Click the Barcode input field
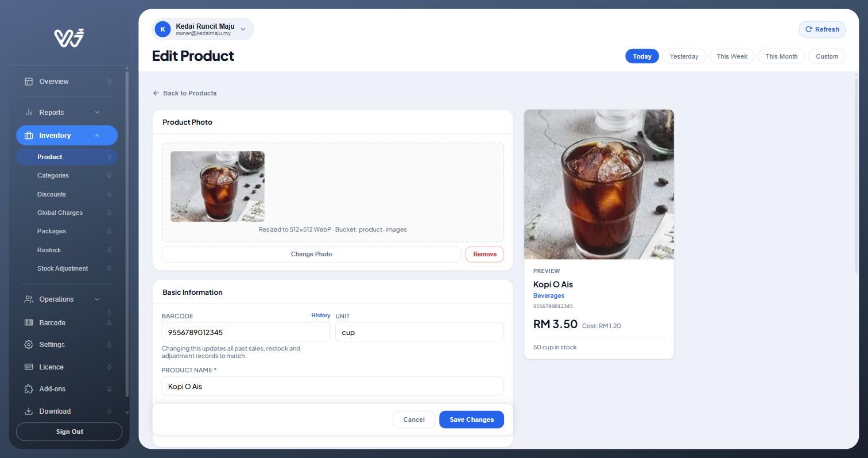 click(x=246, y=332)
